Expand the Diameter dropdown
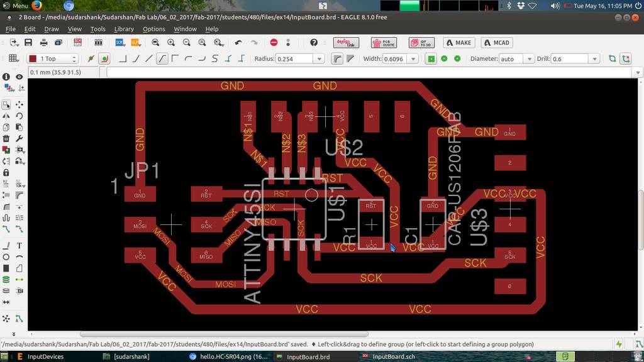Image resolution: width=644 pixels, height=362 pixels. [x=529, y=59]
